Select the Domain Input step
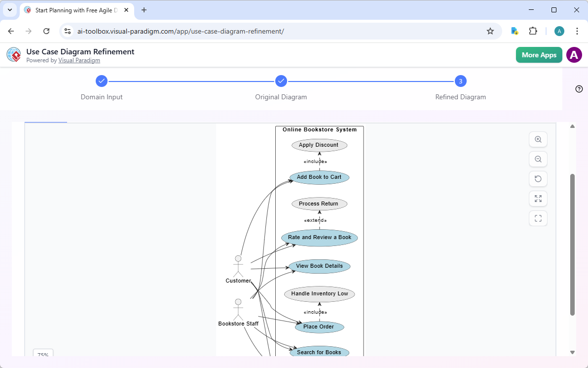The image size is (588, 368). point(102,81)
